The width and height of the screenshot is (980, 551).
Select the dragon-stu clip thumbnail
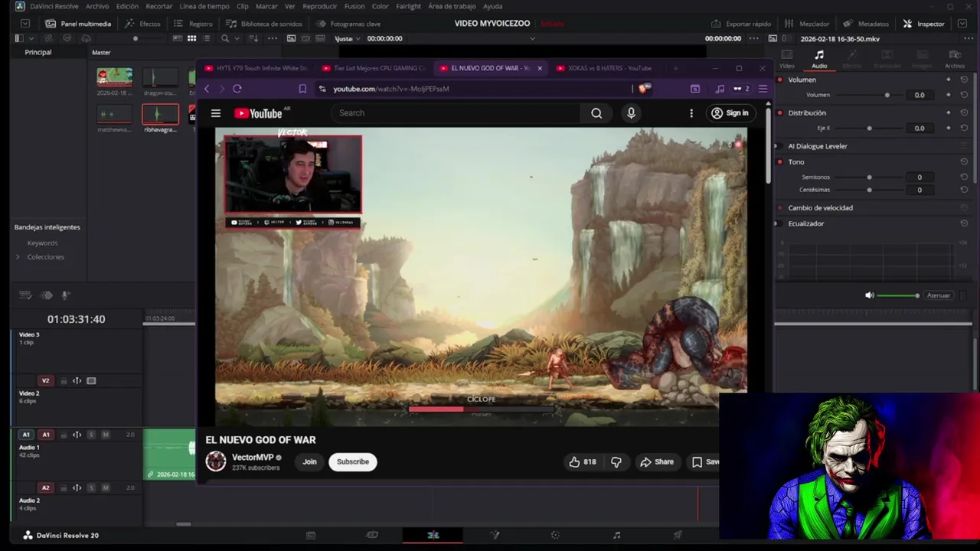pyautogui.click(x=160, y=77)
